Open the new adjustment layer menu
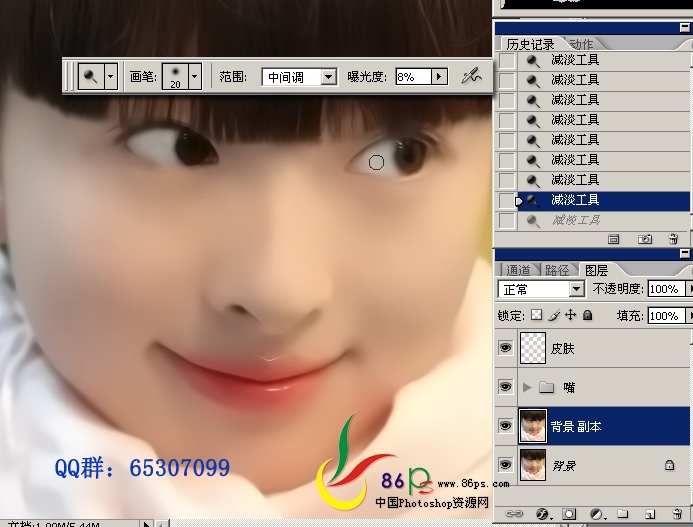693x527 pixels. 597,514
